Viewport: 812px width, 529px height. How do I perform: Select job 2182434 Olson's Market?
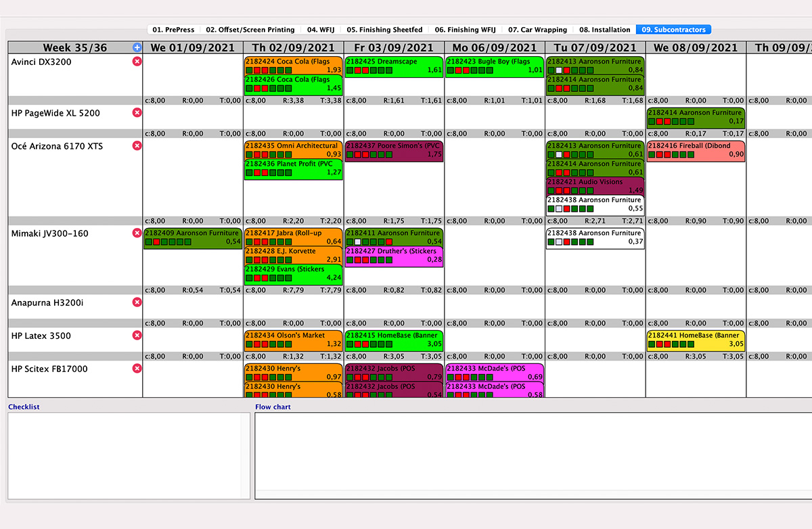pyautogui.click(x=294, y=340)
